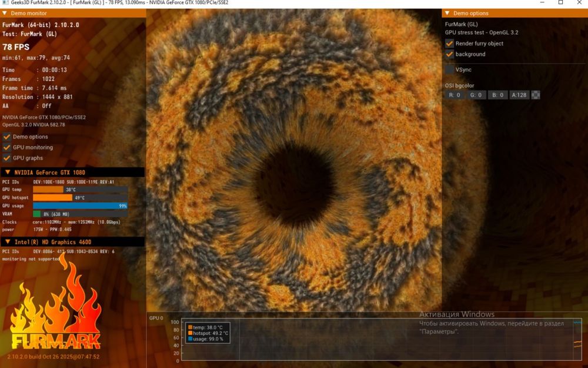Select the Frame time 7.614 ms row

35,88
